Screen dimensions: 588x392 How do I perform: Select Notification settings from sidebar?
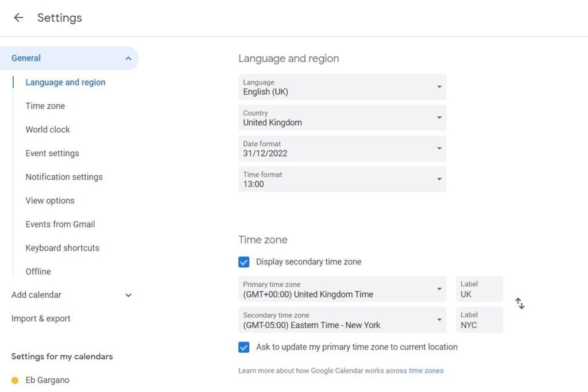(64, 177)
